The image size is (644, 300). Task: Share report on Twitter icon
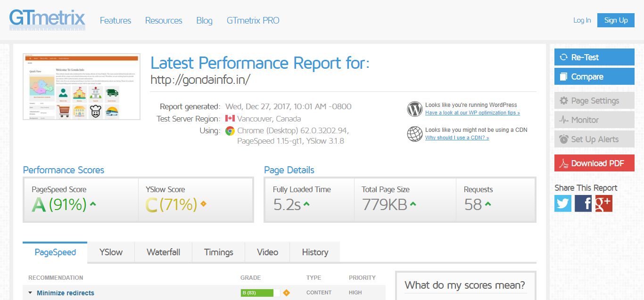point(563,203)
